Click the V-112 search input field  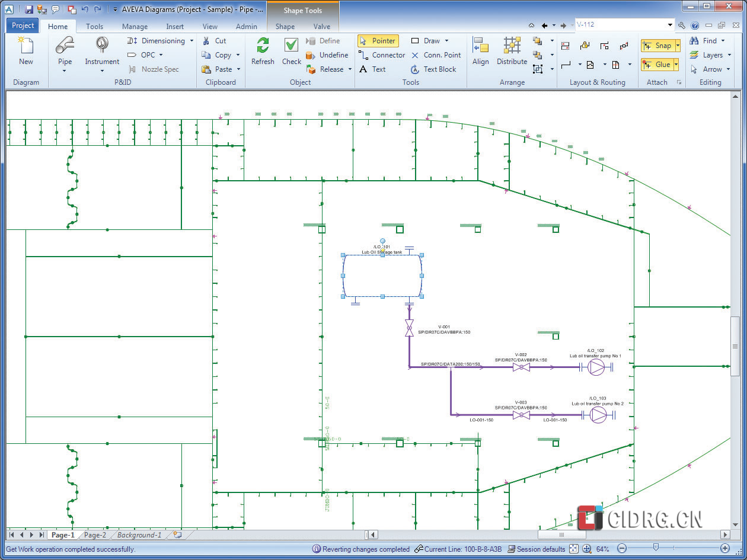click(x=620, y=25)
